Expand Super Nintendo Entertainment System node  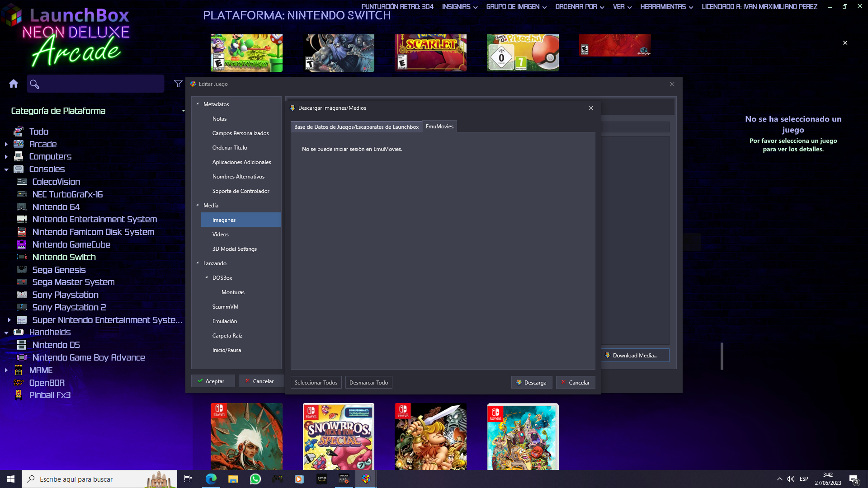(9, 320)
